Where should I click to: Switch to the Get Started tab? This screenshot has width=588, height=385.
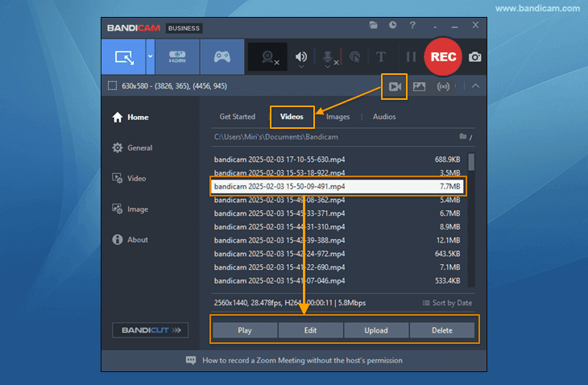[x=238, y=117]
